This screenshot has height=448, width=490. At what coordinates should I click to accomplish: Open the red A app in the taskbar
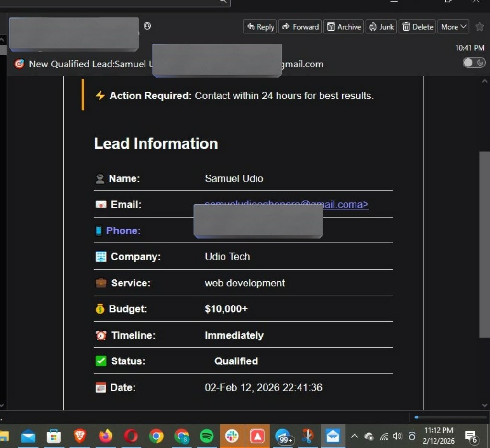tap(257, 436)
